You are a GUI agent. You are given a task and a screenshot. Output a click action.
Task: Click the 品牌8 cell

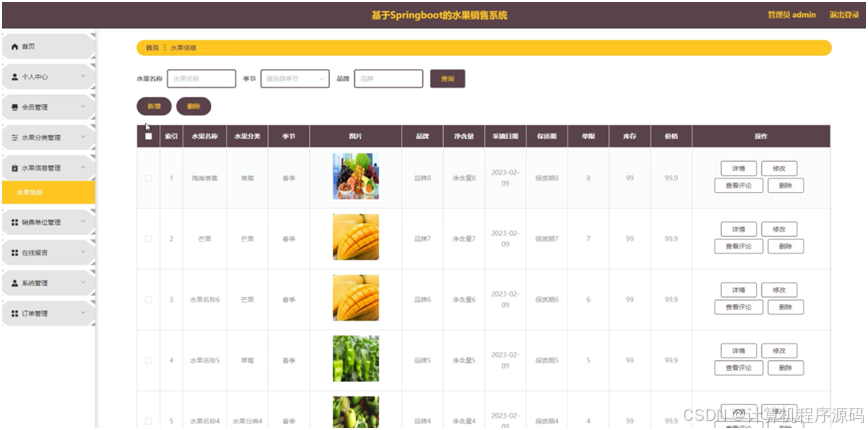tap(422, 178)
